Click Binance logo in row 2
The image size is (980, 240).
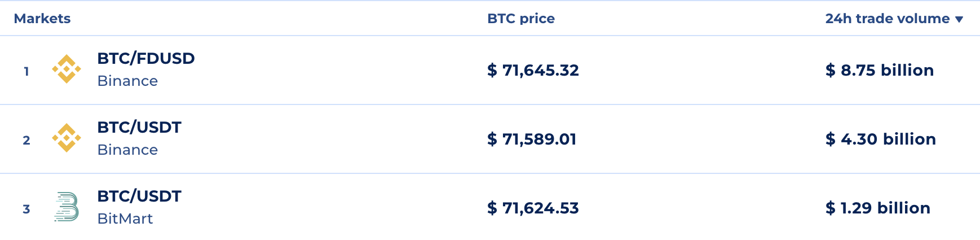click(x=67, y=138)
